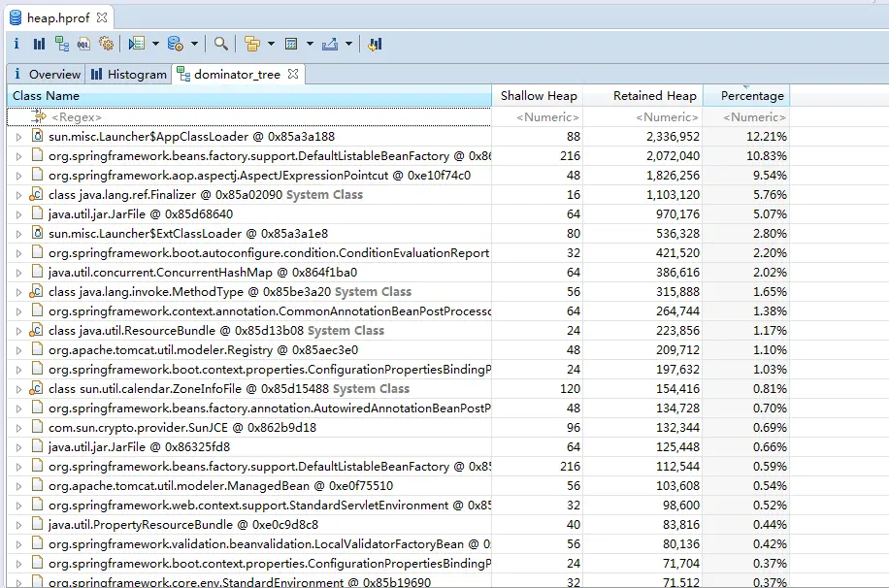Click Shallow Heap Numeric filter field
This screenshot has height=588, width=889.
[x=537, y=116]
